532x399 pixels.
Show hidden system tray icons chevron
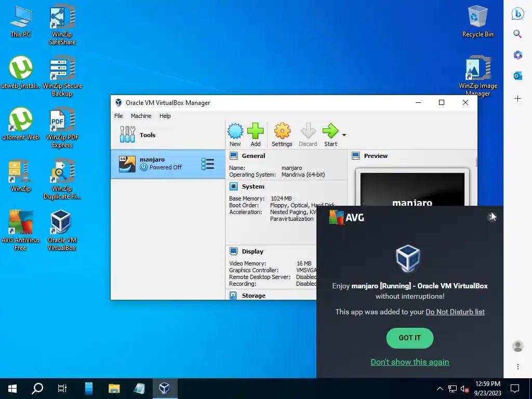pos(440,389)
